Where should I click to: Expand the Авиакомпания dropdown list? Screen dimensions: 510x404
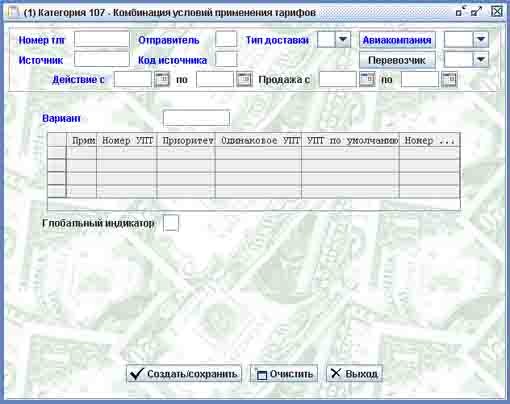[x=481, y=40]
